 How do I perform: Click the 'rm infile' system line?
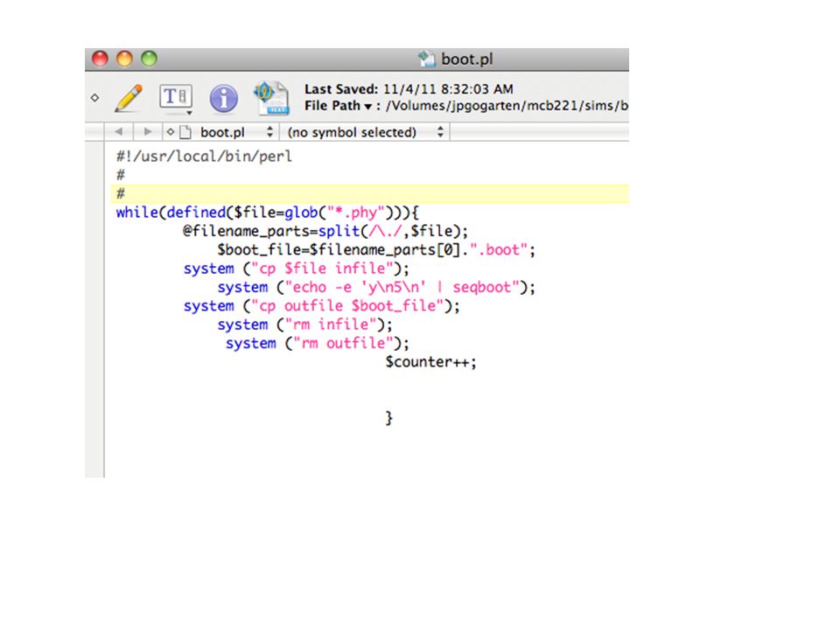point(304,325)
